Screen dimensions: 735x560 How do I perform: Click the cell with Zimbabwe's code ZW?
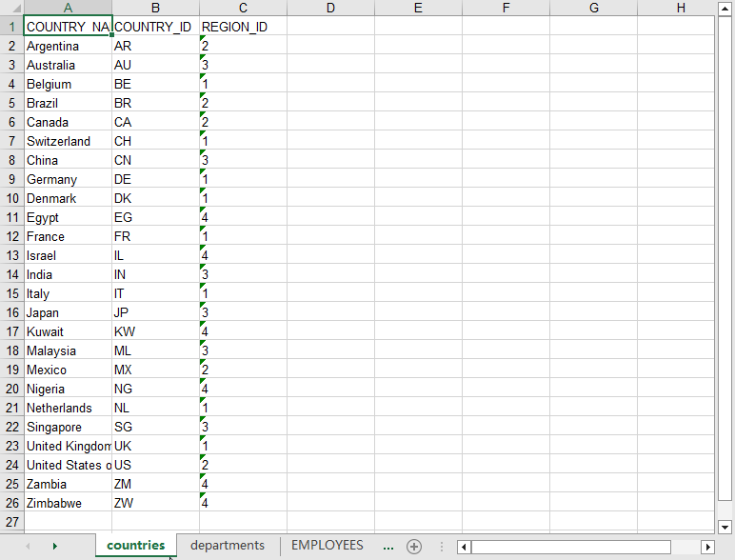point(155,503)
